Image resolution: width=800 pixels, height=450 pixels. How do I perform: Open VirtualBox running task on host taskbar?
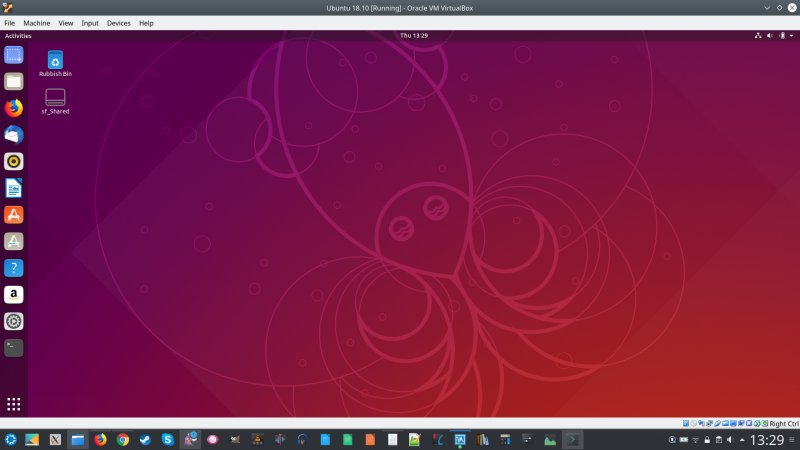pos(460,439)
